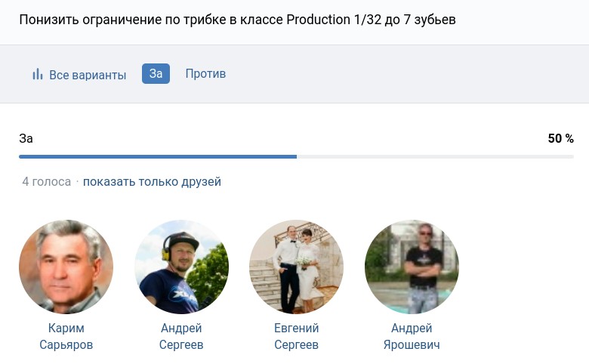Open the Карим Сарьяров name link
Screen dimensions: 589x364
point(66,336)
